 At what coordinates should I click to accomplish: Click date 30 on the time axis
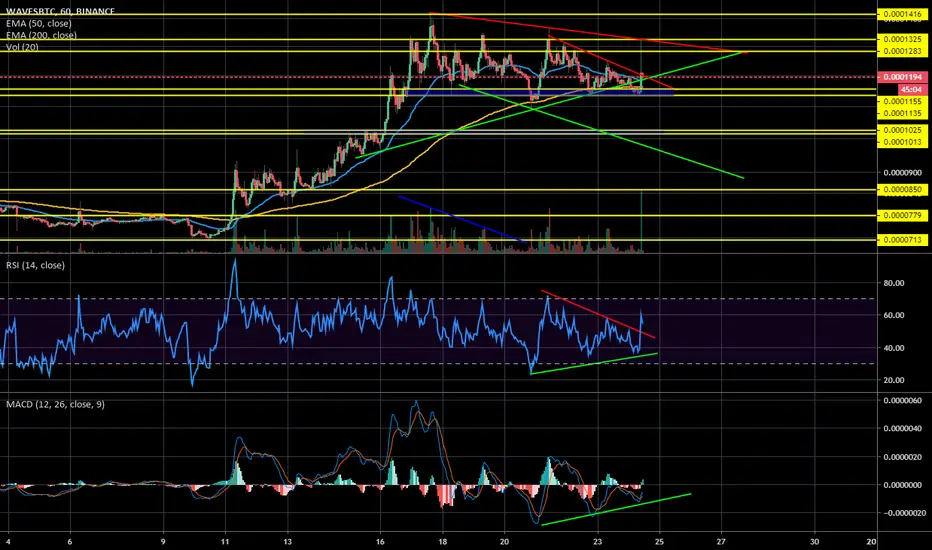click(x=814, y=542)
